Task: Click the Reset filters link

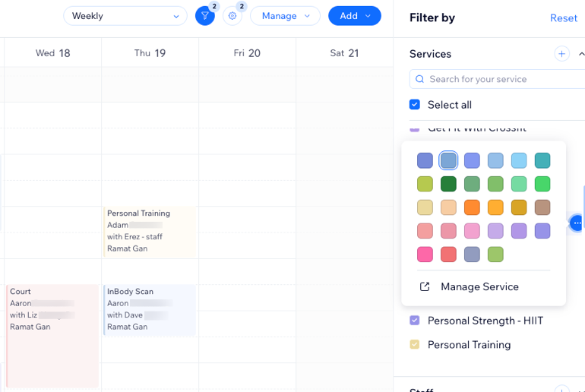Action: [564, 18]
